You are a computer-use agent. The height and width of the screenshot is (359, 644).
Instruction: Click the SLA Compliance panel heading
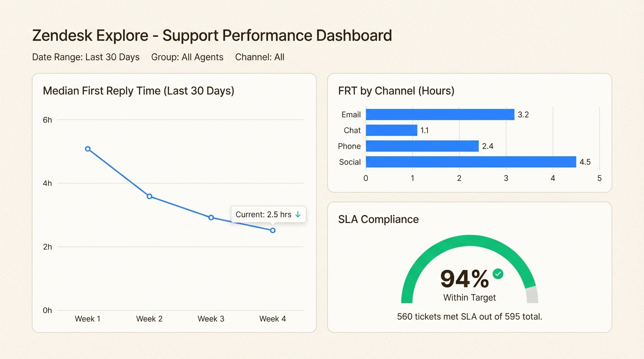[378, 219]
